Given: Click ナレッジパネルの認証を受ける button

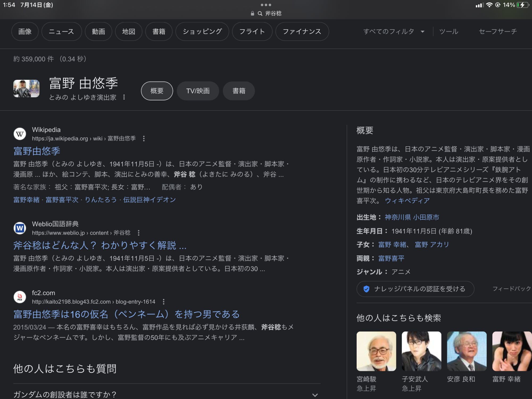Looking at the screenshot, I should [x=415, y=289].
